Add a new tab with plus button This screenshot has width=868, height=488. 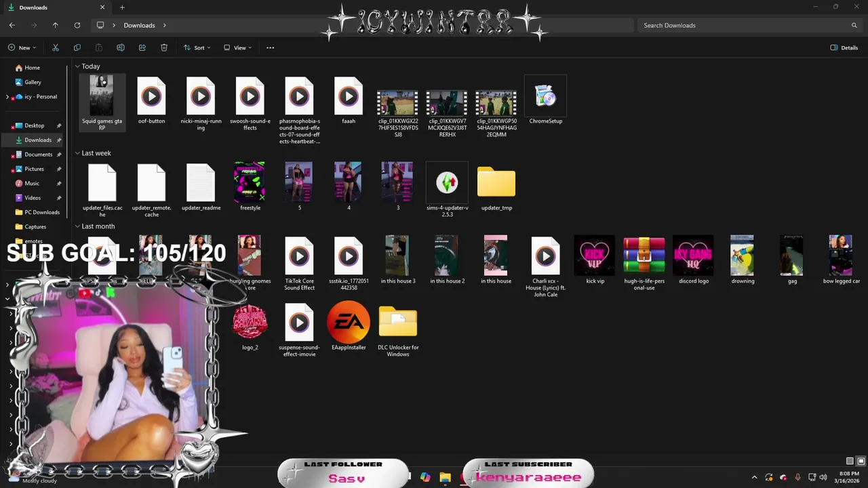pyautogui.click(x=122, y=7)
